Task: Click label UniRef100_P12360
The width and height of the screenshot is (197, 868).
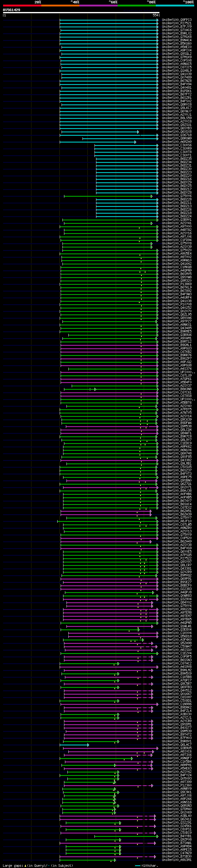Action: tap(177, 785)
